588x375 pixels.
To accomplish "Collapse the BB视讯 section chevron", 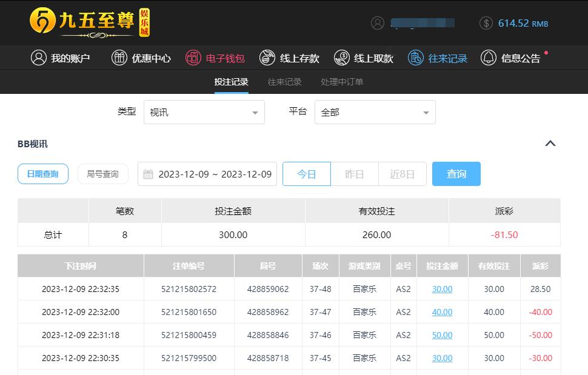I will click(x=550, y=144).
